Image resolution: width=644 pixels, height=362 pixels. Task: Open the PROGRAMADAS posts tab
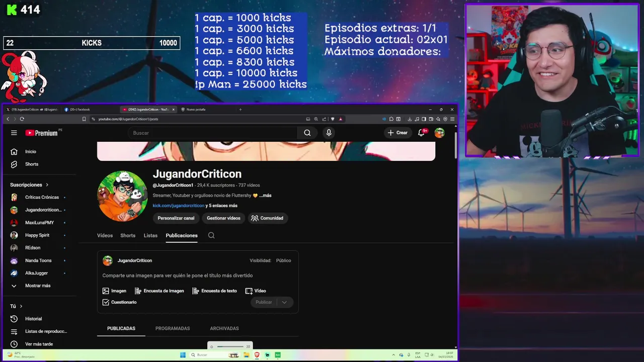tap(173, 328)
